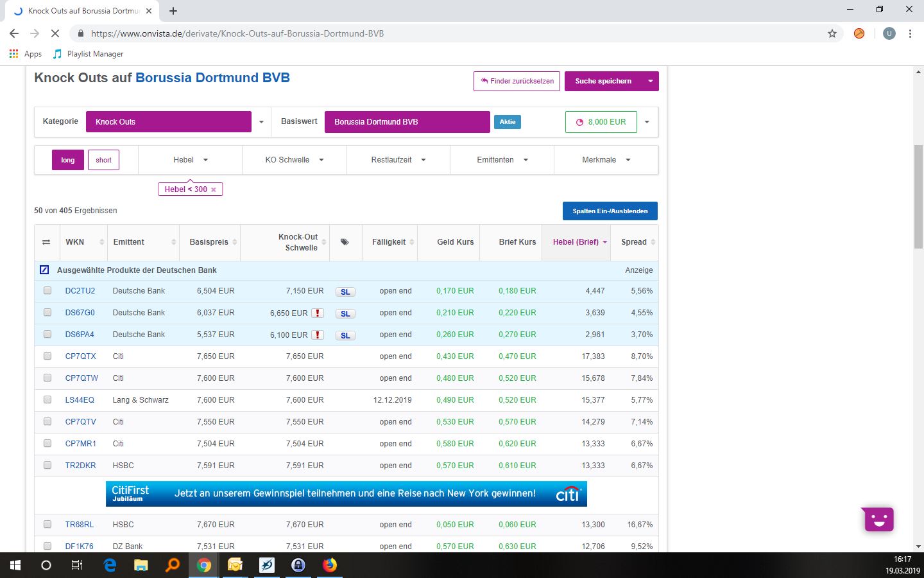
Task: Check the box next to LS44EQ
Action: pos(47,400)
